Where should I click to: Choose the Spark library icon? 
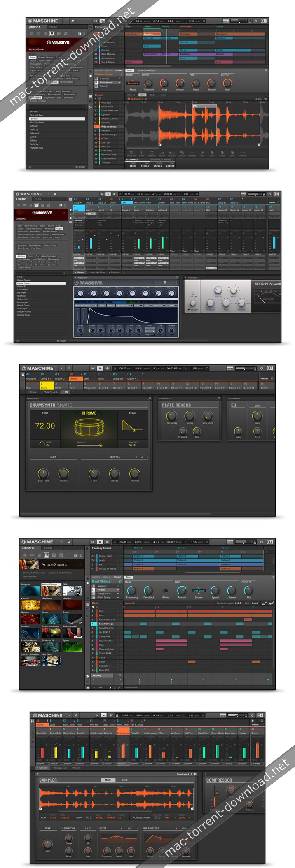click(x=72, y=647)
